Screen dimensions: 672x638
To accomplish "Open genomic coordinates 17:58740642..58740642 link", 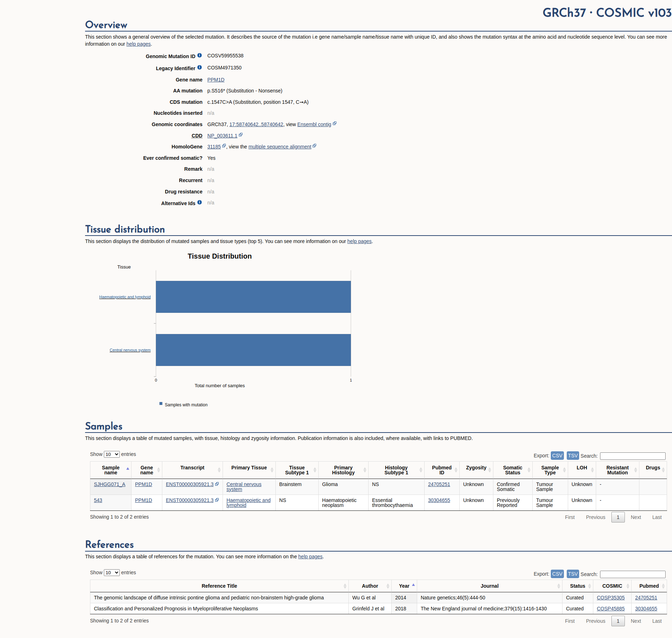I will click(256, 124).
